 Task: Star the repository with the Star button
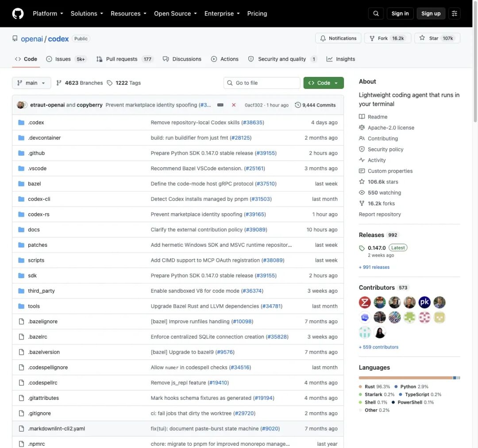tap(437, 38)
